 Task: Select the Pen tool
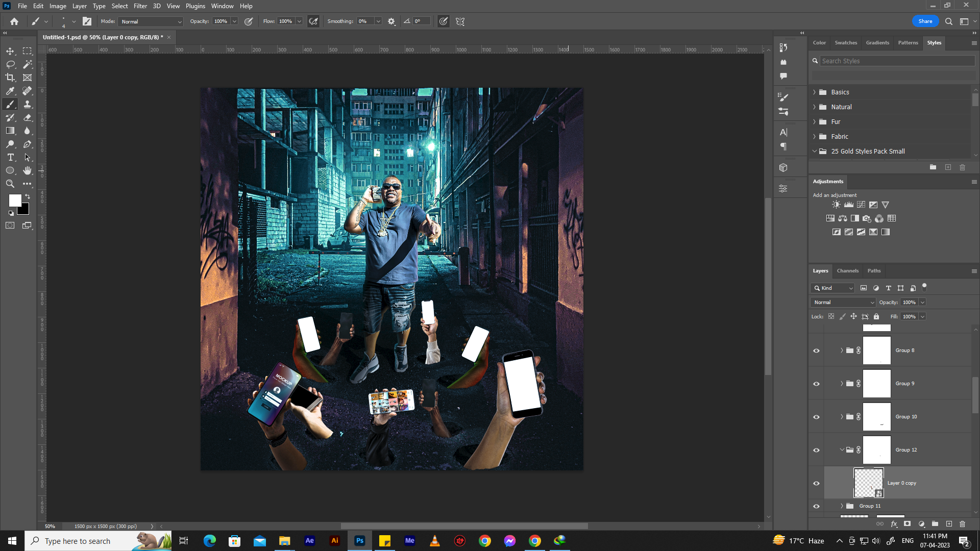pos(28,144)
